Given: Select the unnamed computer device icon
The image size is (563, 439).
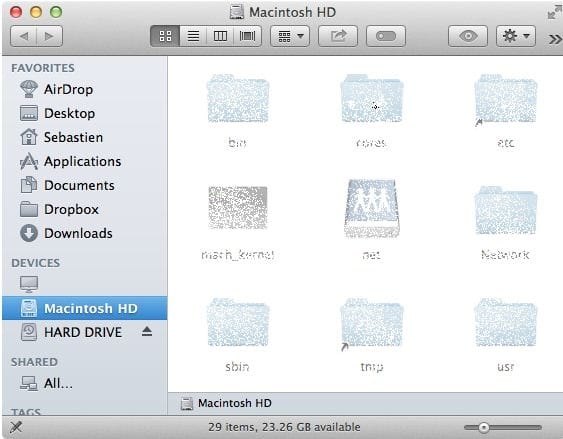Looking at the screenshot, I should [x=29, y=284].
